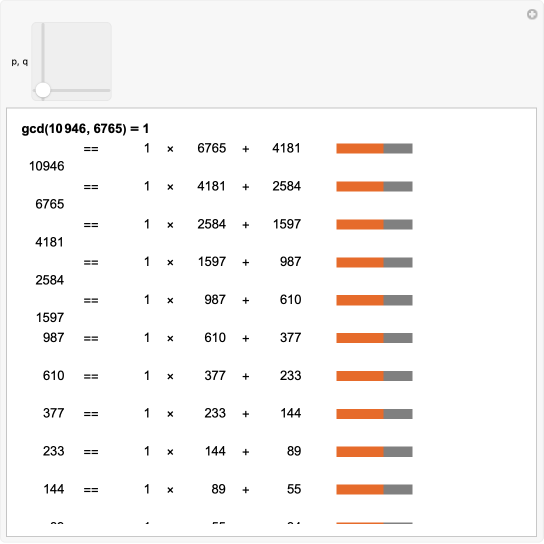The image size is (544, 544).
Task: Click the p, q 2D slider knob
Action: coord(43,90)
